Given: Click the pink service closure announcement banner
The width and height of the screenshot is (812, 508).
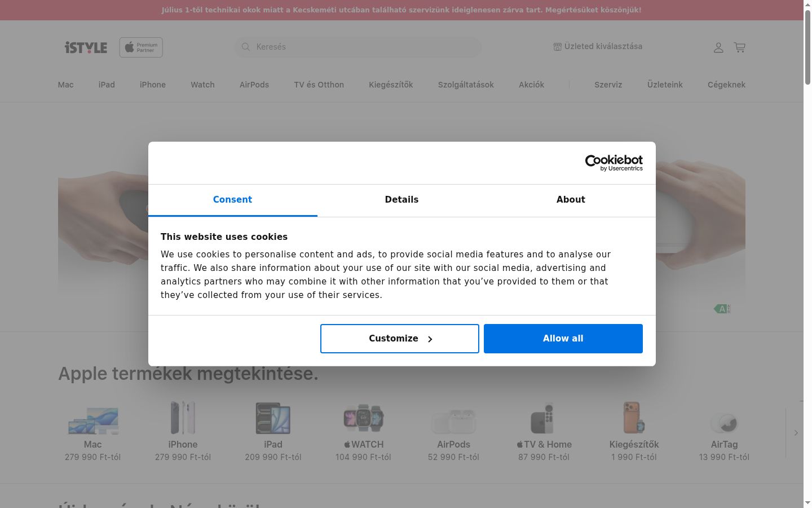Looking at the screenshot, I should (x=401, y=10).
